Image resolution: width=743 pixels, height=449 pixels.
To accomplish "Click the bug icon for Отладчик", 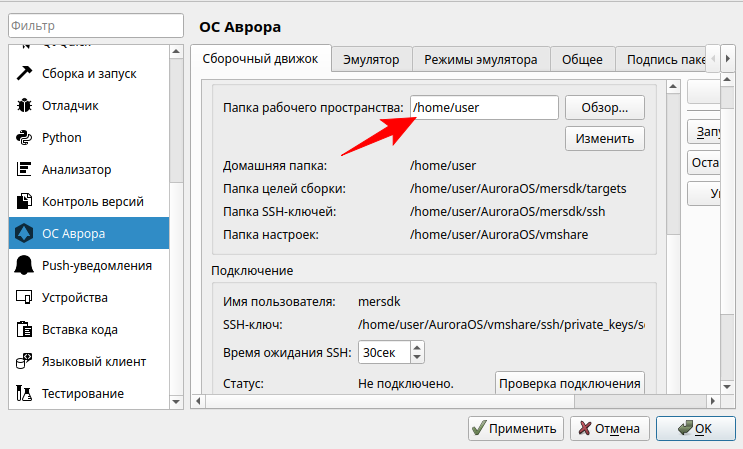I will click(x=24, y=105).
